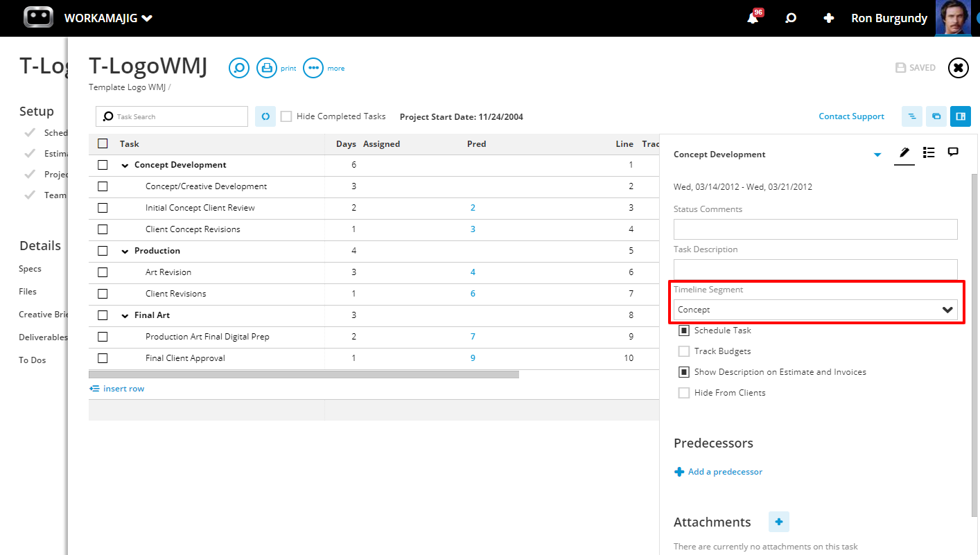This screenshot has width=980, height=555.
Task: Toggle select-all checkbox in Task header
Action: pyautogui.click(x=103, y=143)
